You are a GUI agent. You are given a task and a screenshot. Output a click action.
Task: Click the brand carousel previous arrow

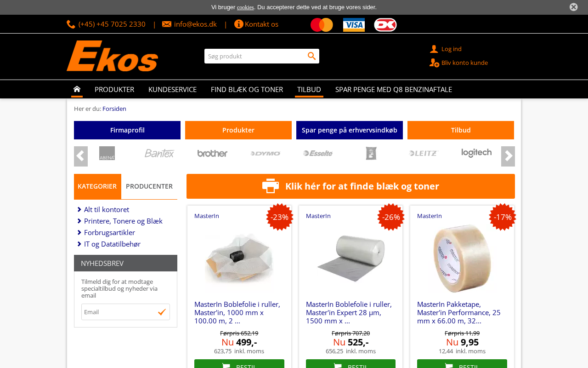81,156
